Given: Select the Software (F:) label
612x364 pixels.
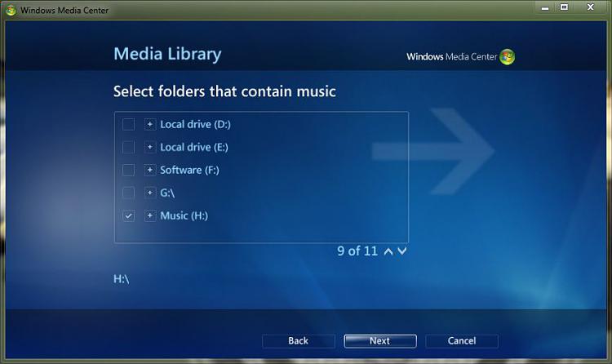Looking at the screenshot, I should pyautogui.click(x=189, y=171).
